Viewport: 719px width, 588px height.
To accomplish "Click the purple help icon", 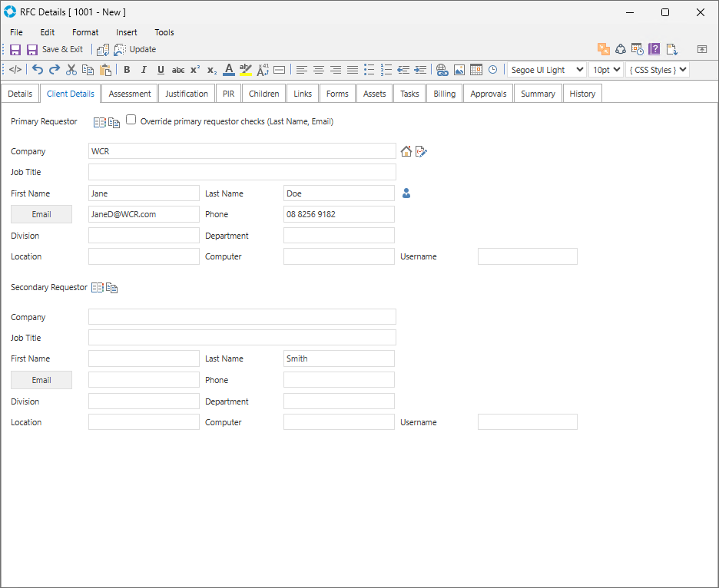I will pyautogui.click(x=654, y=49).
